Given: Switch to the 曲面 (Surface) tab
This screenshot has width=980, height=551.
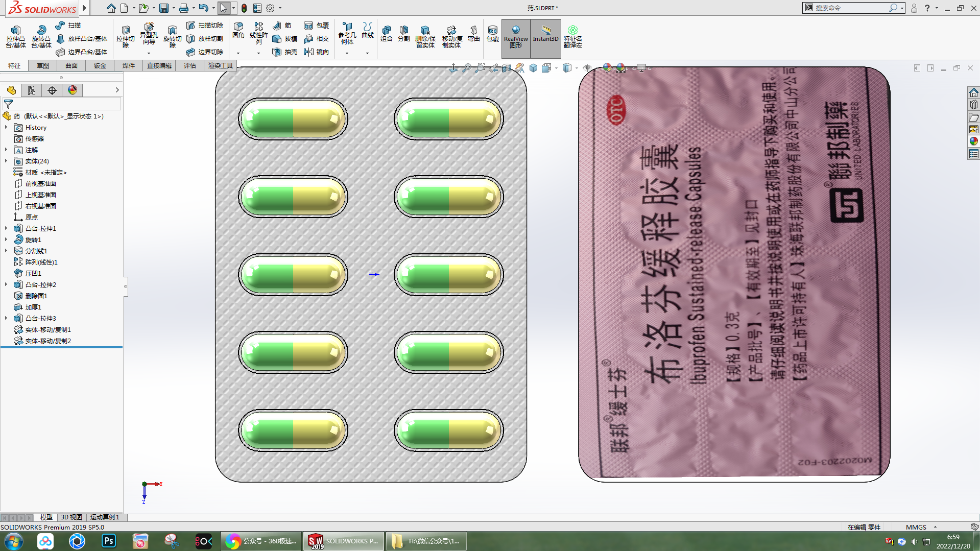Looking at the screenshot, I should click(x=71, y=65).
